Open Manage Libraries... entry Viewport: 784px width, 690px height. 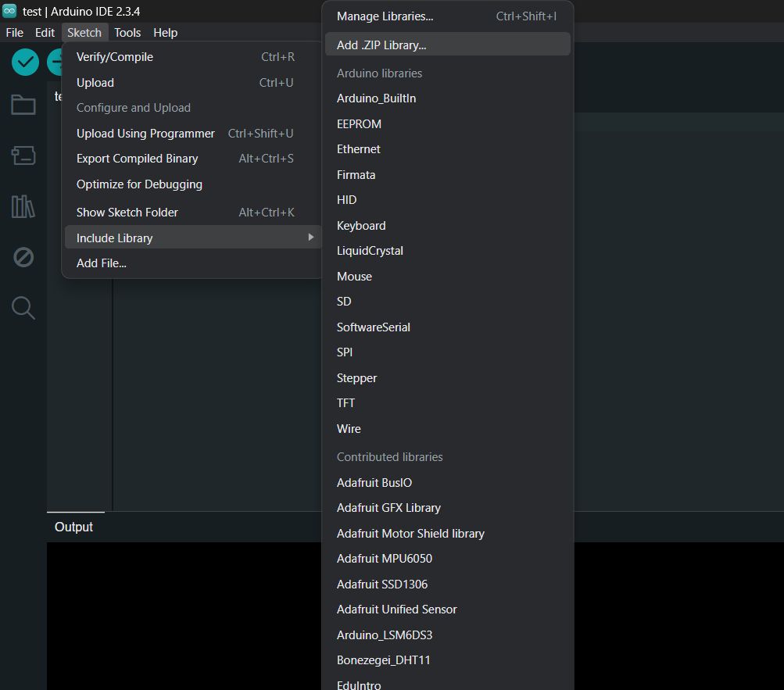[x=448, y=16]
